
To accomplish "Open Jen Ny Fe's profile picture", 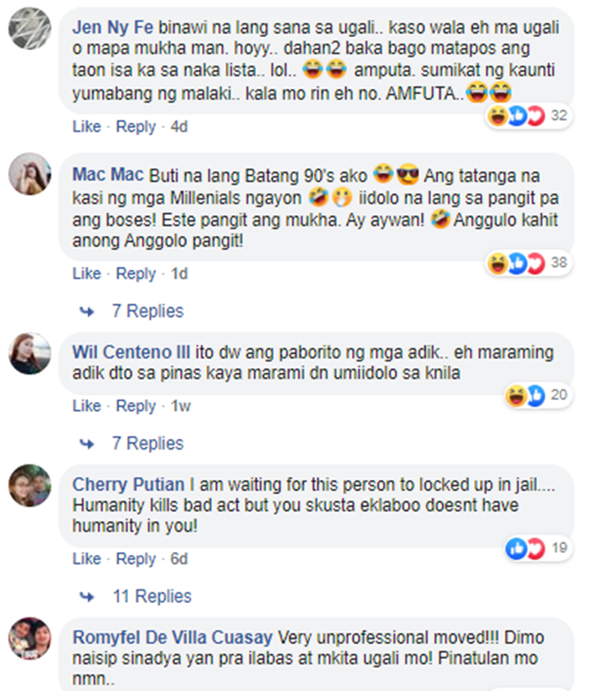I will 30,28.
